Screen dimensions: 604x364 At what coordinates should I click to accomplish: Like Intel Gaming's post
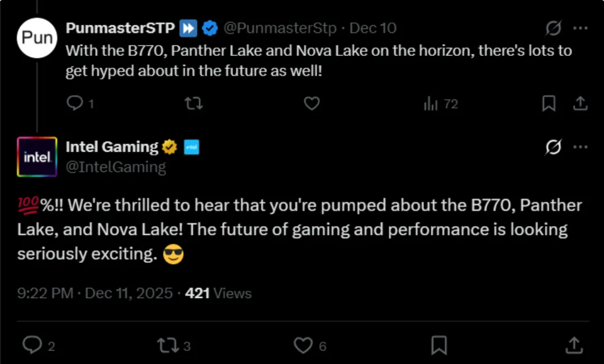(x=303, y=345)
